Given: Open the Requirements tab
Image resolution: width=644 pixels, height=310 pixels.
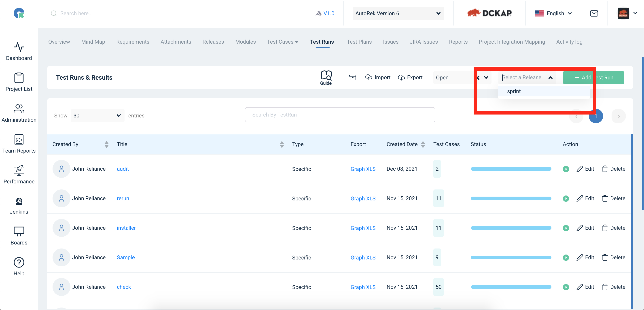Looking at the screenshot, I should click(x=133, y=42).
